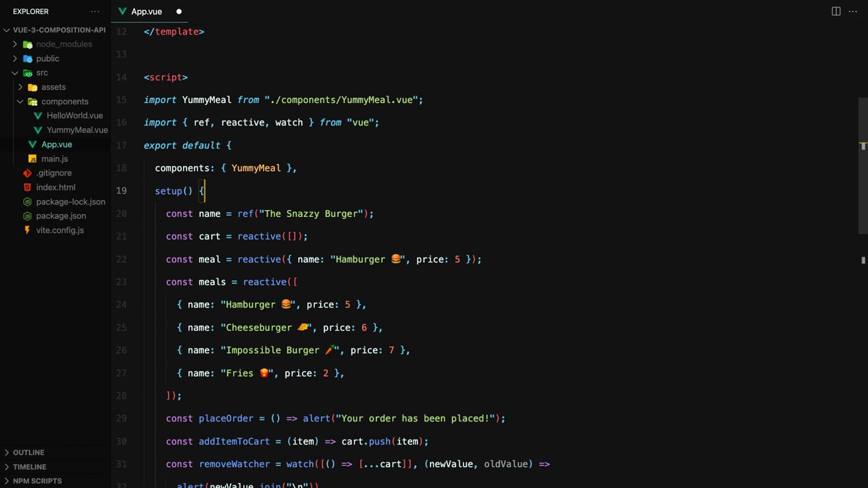Collapse the components folder chevron
The image size is (868, 488).
click(x=20, y=102)
